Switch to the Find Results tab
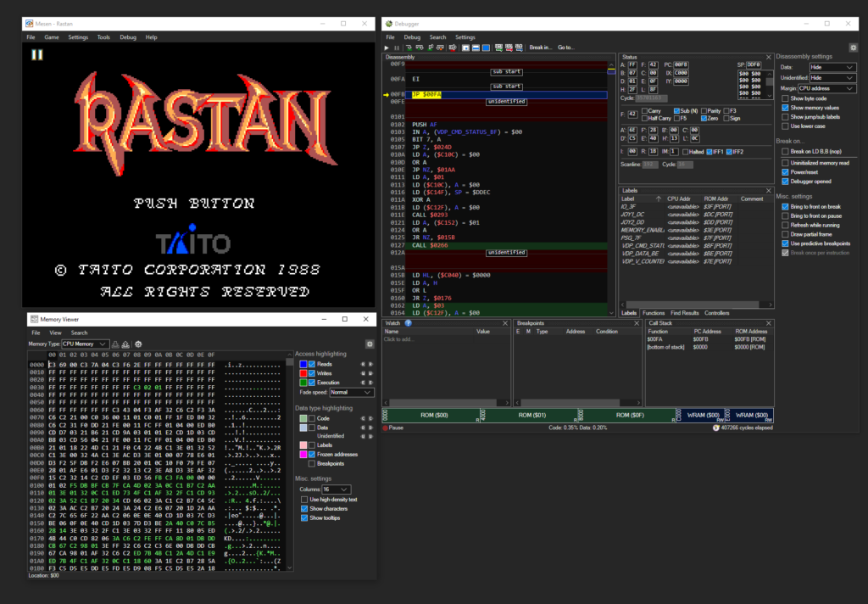The height and width of the screenshot is (604, 868). click(x=684, y=313)
